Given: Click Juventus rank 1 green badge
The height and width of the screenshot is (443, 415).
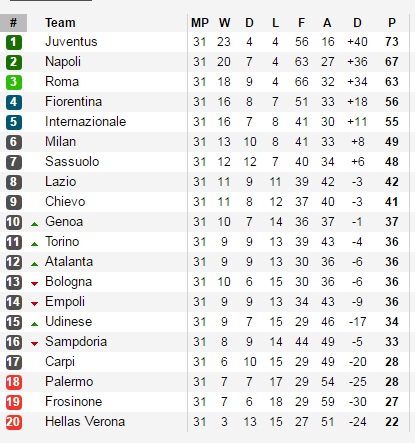Looking at the screenshot, I should (14, 42).
